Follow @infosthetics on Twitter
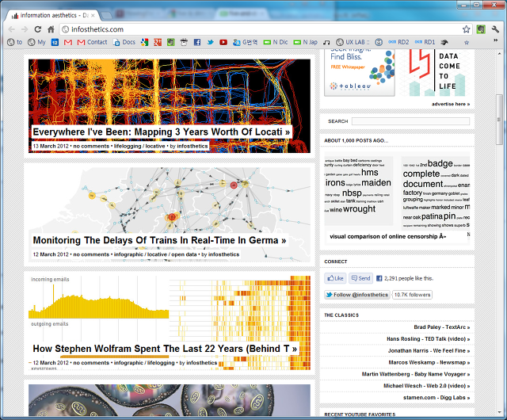This screenshot has width=507, height=420. [357, 295]
